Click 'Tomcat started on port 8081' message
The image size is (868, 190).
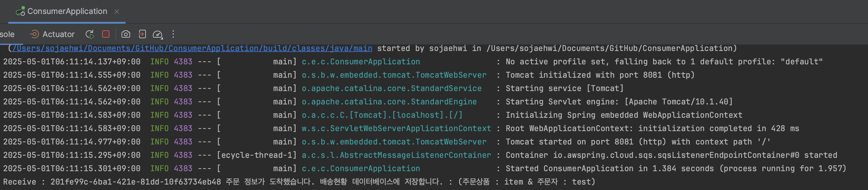tap(638, 142)
